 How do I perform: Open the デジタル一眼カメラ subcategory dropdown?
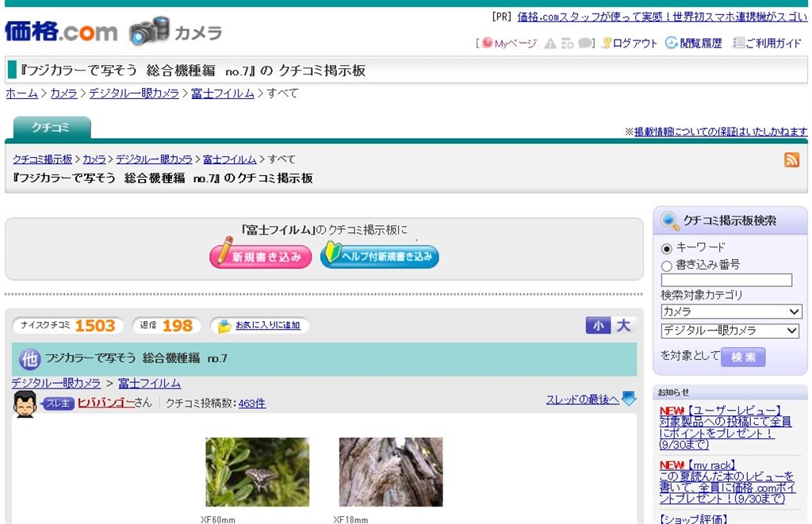[x=730, y=331]
